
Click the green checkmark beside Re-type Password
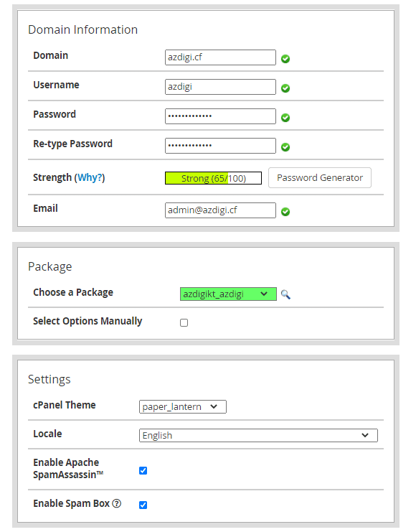tap(285, 147)
